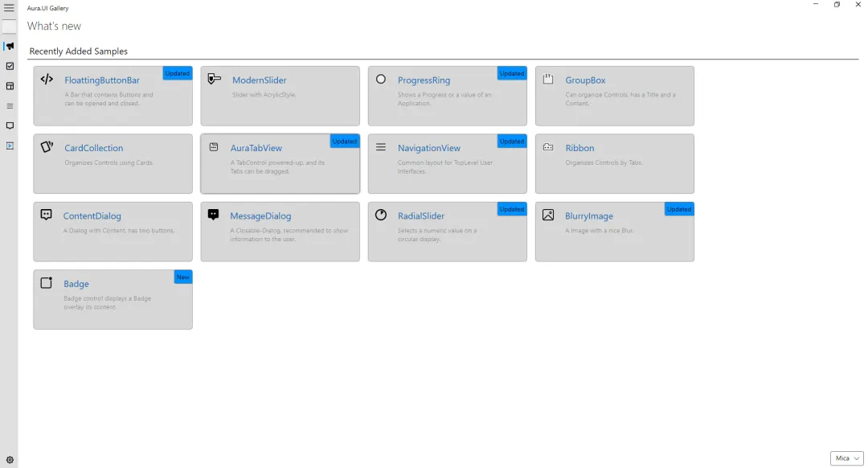
Task: Select the megaphone What's new sidebar icon
Action: coord(10,46)
